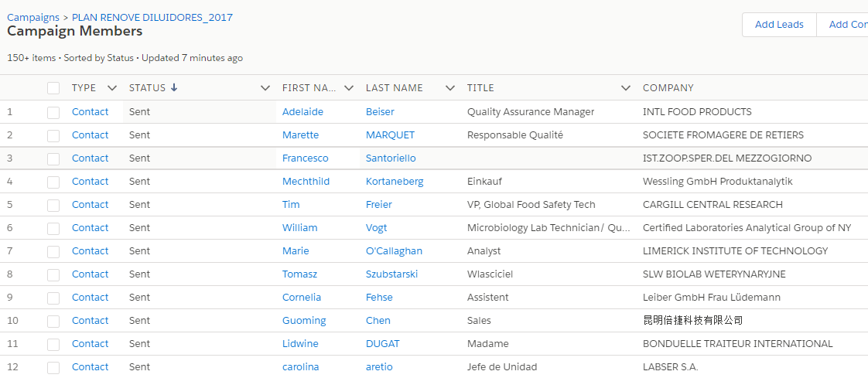Image resolution: width=868 pixels, height=378 pixels.
Task: Open the First Name column dropdown menu
Action: click(x=349, y=87)
